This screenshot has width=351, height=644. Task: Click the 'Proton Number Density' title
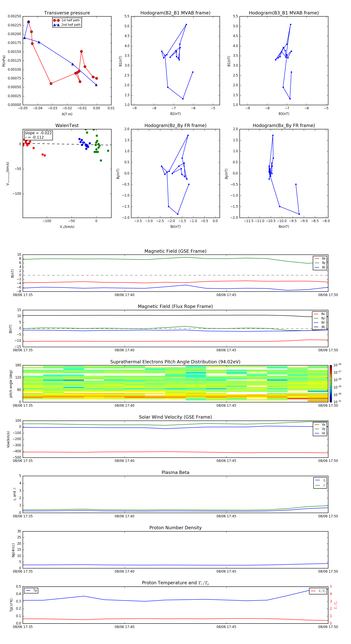(175, 528)
